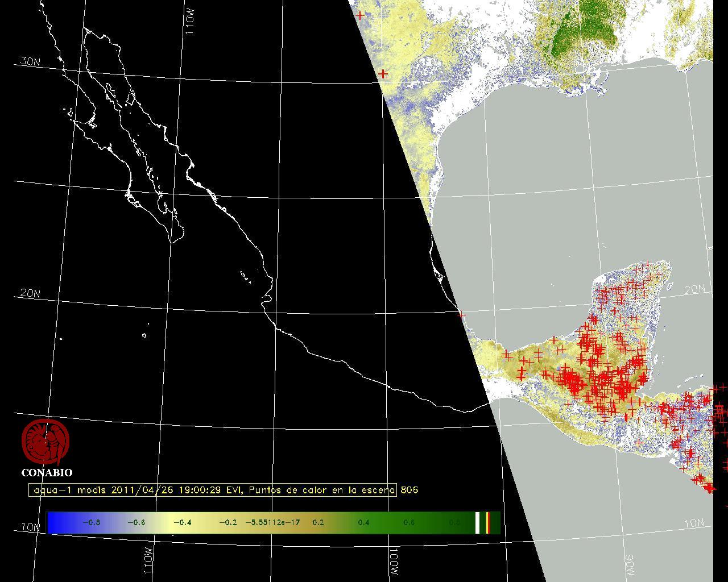Click the -0.6 value on the color scale
This screenshot has width=728, height=582.
136,522
